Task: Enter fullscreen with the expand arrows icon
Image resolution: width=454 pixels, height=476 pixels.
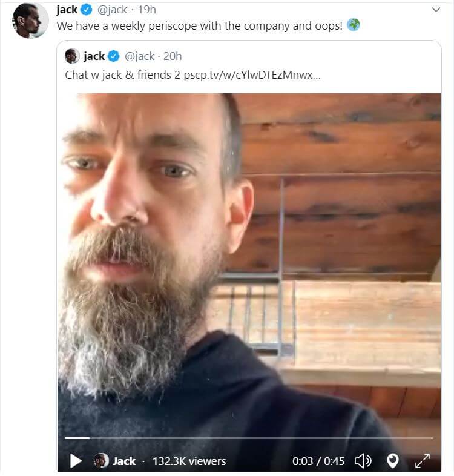Action: pos(423,461)
